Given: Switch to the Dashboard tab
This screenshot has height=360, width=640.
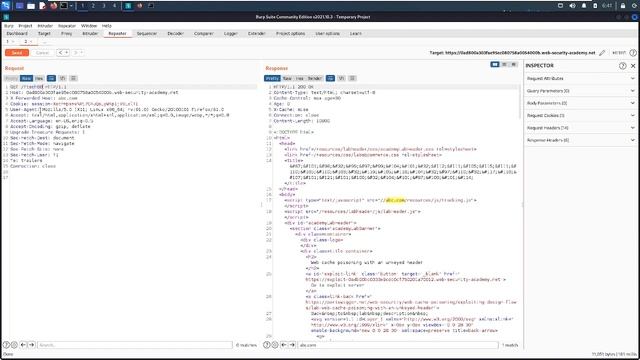Looking at the screenshot, I should (17, 33).
